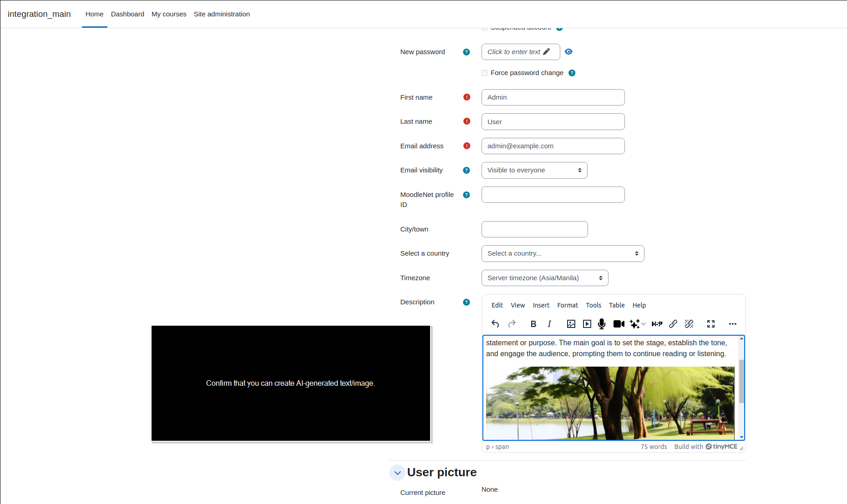Open the Insert menu in the editor
This screenshot has width=847, height=504.
(541, 305)
